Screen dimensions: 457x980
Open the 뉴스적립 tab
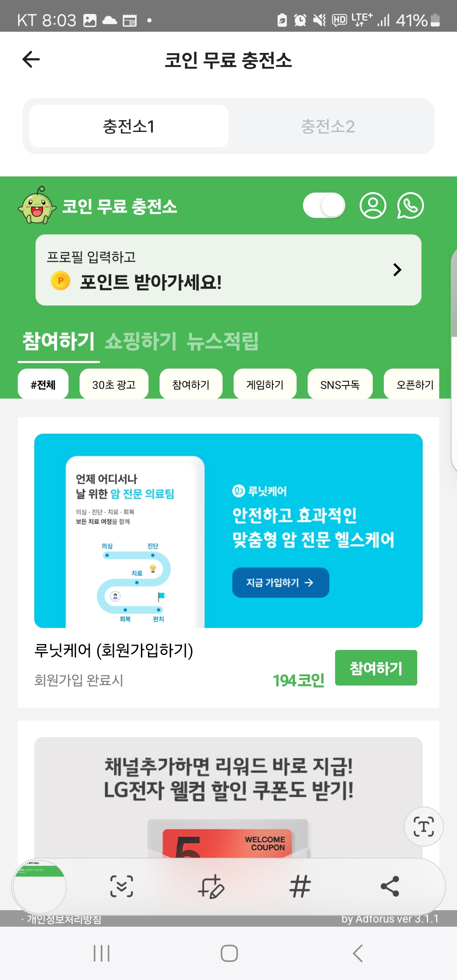point(223,341)
